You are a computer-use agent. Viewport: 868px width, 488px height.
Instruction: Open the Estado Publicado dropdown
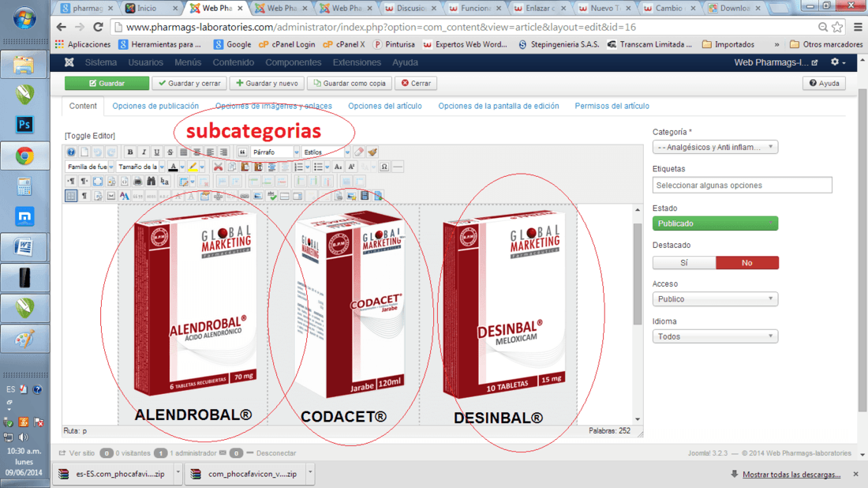[715, 223]
